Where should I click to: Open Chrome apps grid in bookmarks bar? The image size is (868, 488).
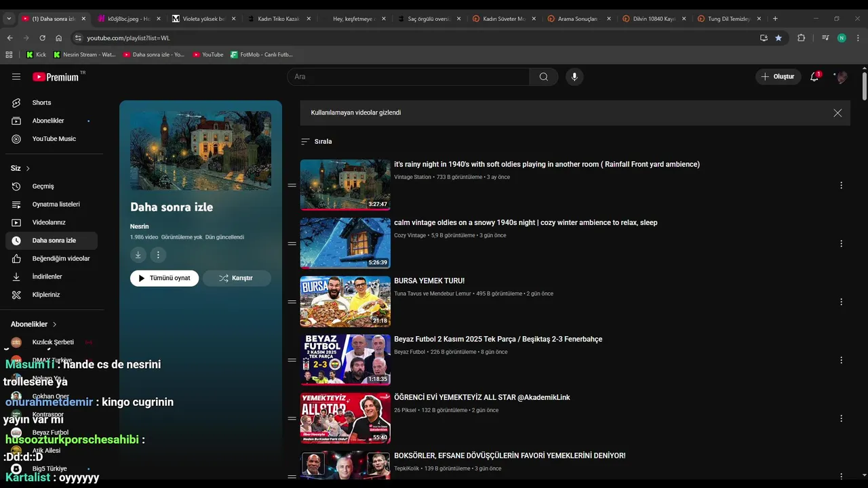point(9,54)
